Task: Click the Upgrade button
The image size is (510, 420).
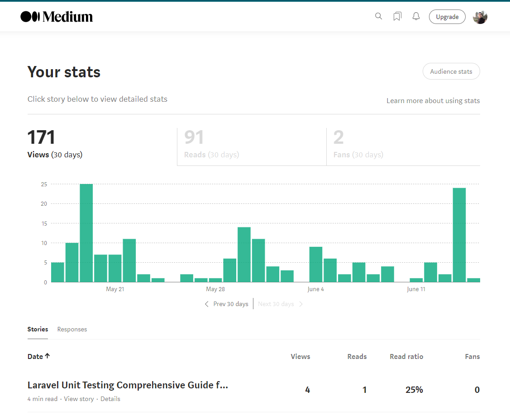Action: coord(447,16)
